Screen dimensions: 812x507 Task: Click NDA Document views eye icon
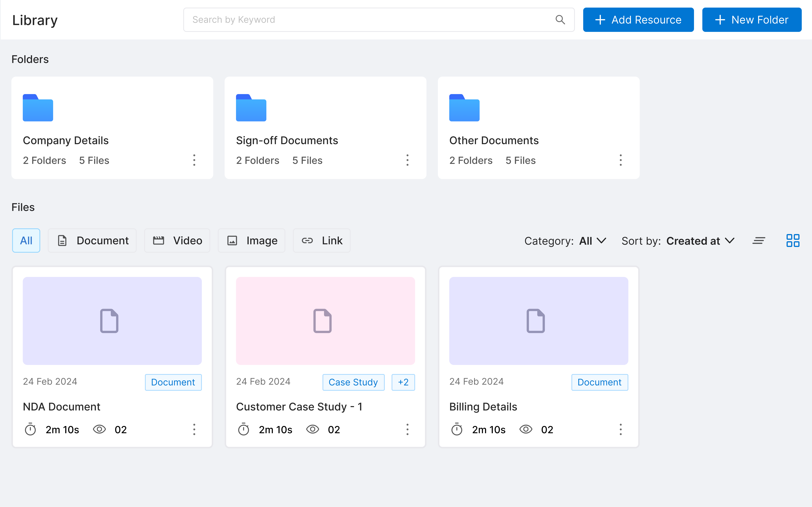point(99,430)
